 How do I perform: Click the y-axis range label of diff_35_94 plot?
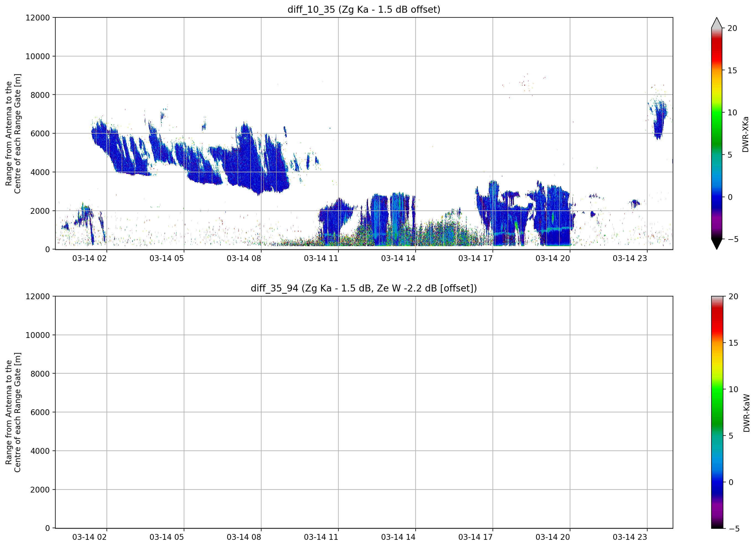pyautogui.click(x=13, y=412)
